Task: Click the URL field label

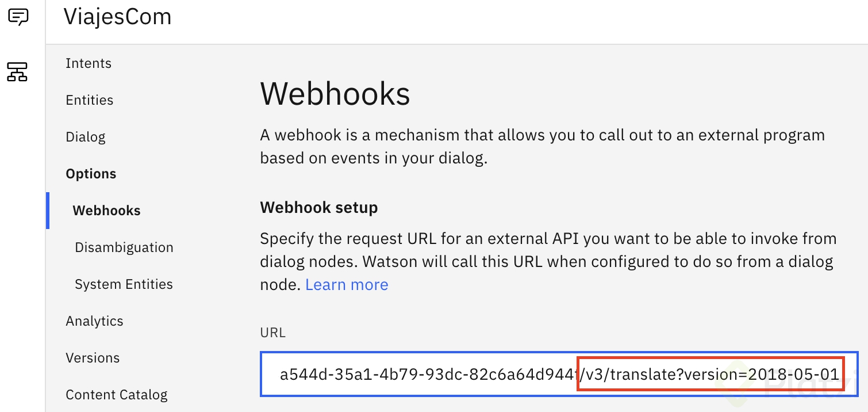Action: (x=273, y=333)
